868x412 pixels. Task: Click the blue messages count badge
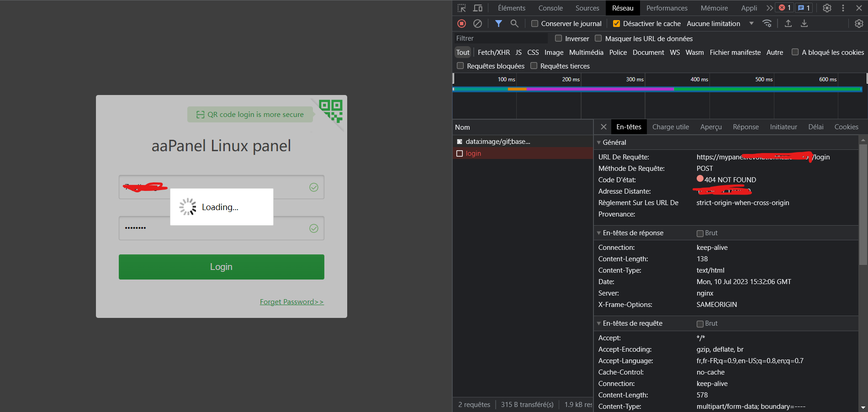click(804, 8)
